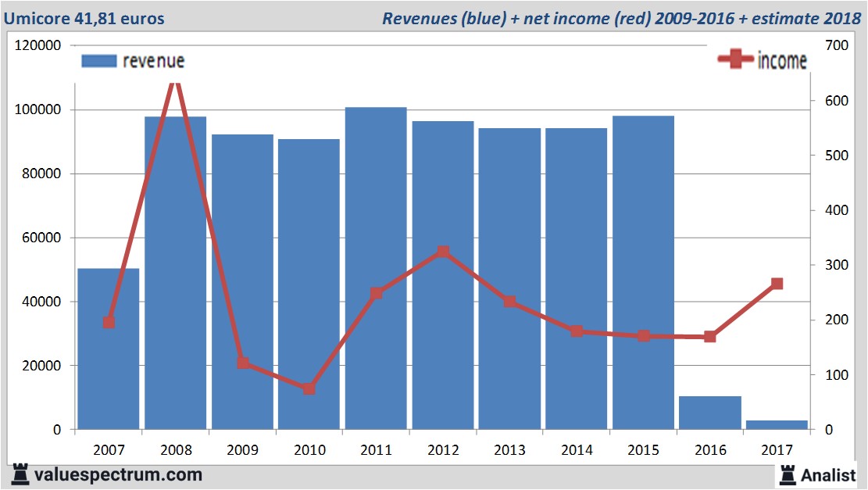Click the 2012 year label

pyautogui.click(x=443, y=449)
